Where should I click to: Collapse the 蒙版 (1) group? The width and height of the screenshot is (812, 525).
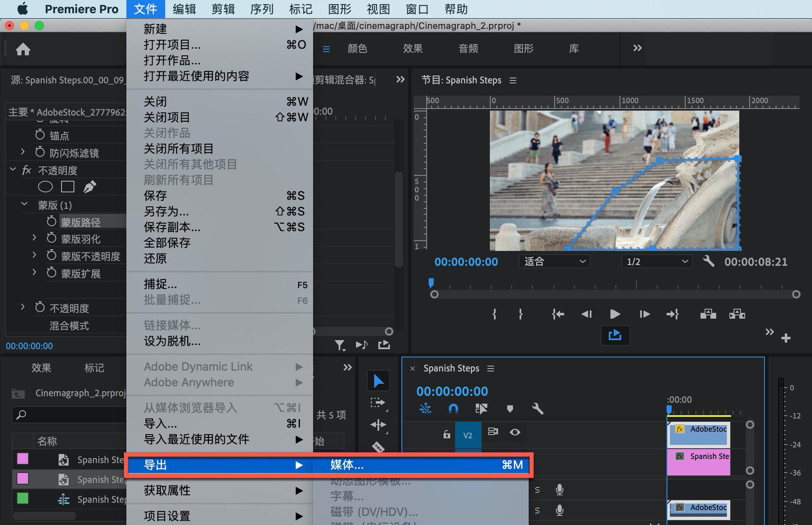coord(25,204)
